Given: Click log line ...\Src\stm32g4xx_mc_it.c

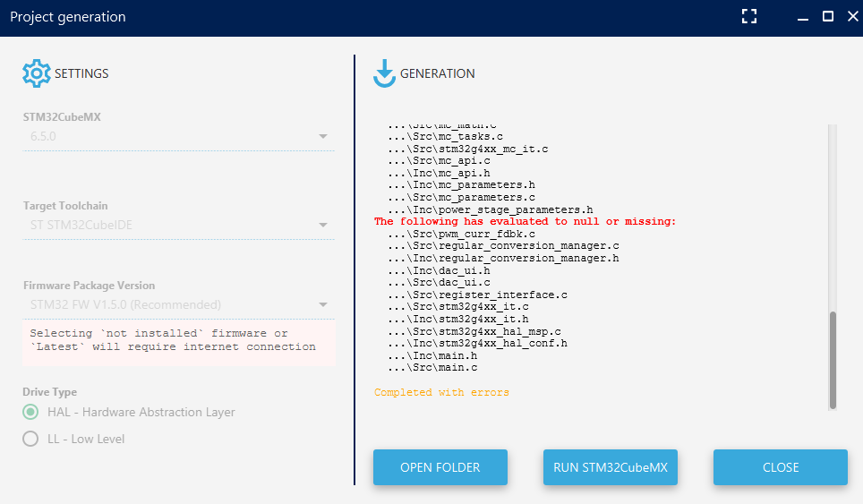Looking at the screenshot, I should pyautogui.click(x=468, y=149).
